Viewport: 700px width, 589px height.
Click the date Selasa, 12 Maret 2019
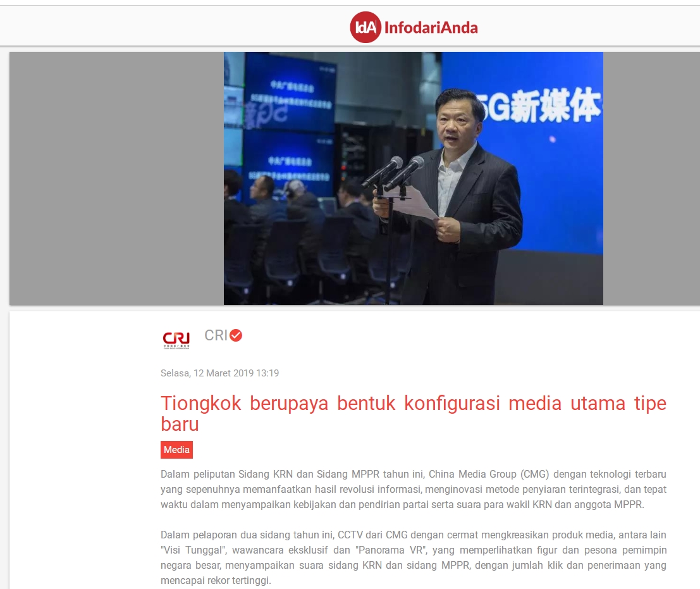[219, 373]
